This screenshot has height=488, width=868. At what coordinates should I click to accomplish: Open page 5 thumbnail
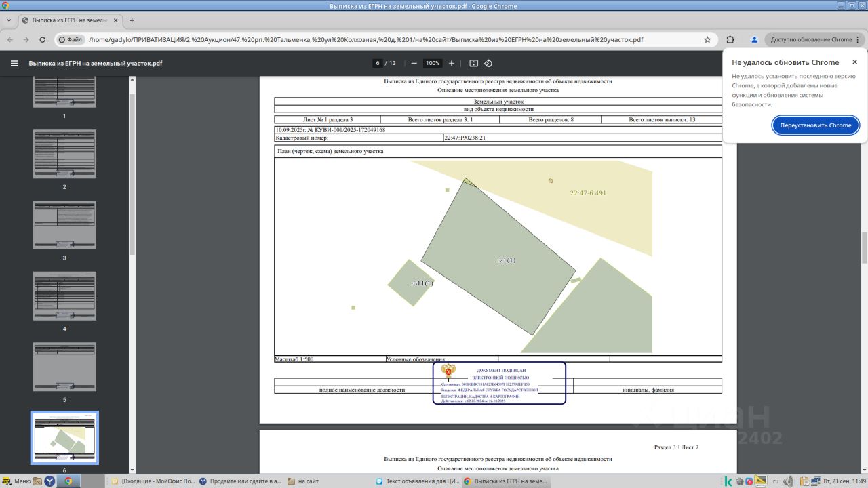pos(64,367)
